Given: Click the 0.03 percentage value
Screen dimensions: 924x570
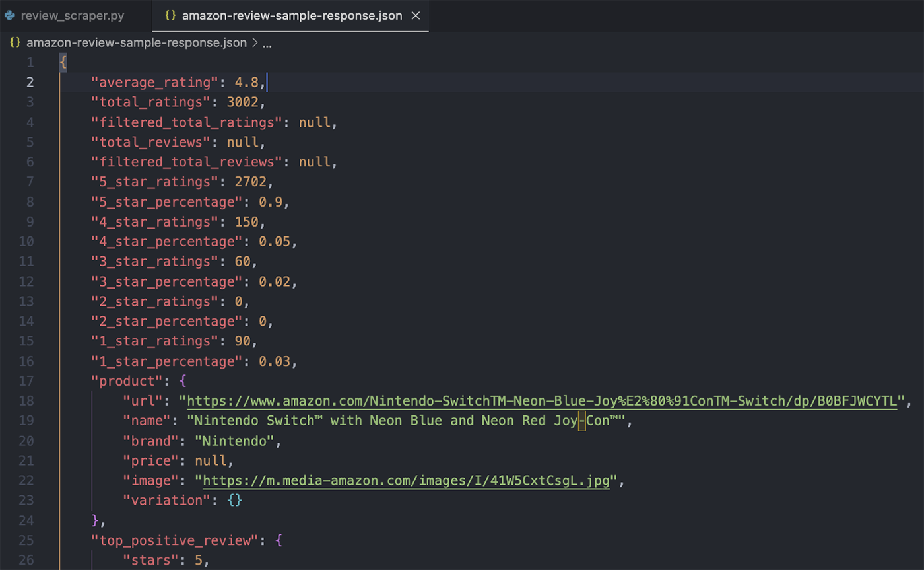Looking at the screenshot, I should click(x=275, y=361).
